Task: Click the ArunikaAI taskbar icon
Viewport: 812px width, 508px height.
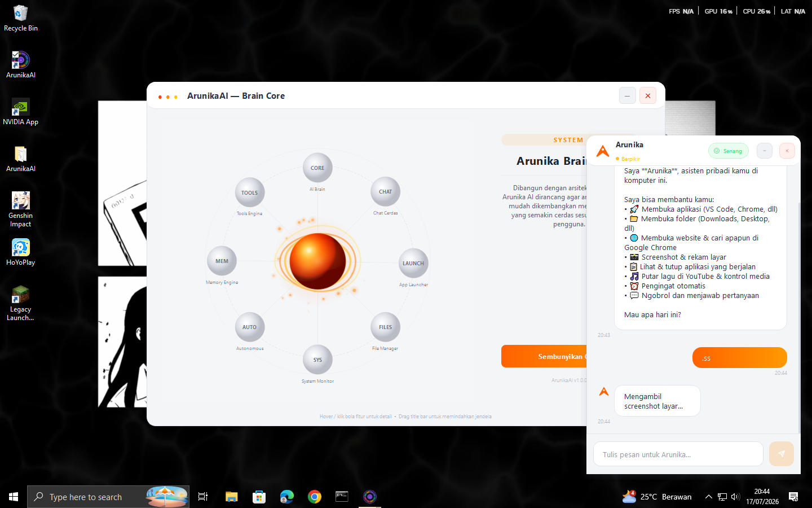Action: tap(370, 497)
